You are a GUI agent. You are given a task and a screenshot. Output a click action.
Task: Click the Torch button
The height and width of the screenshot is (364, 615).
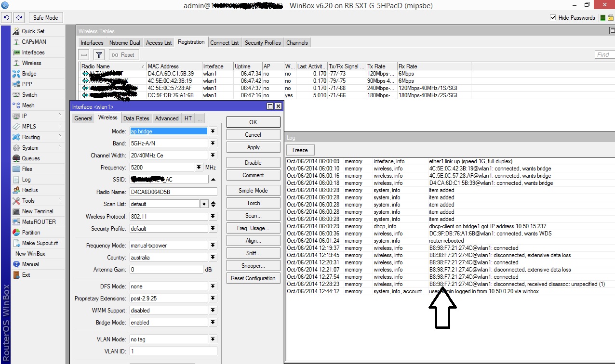click(x=253, y=203)
